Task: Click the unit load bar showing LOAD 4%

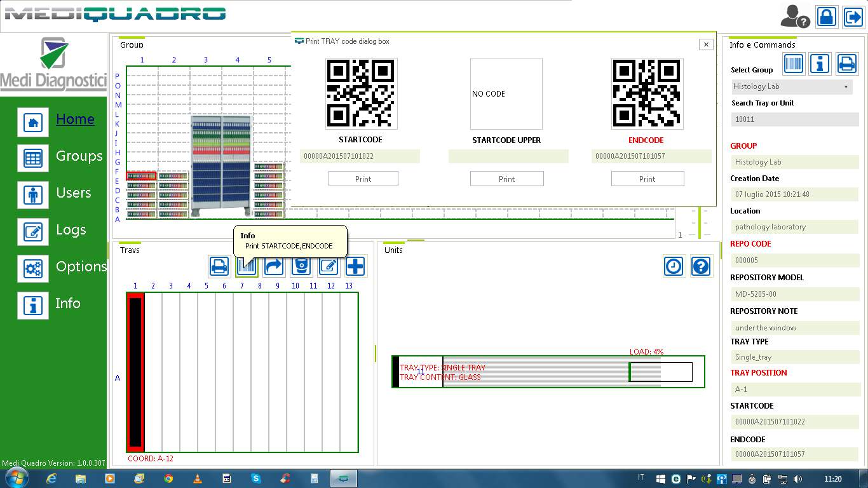Action: 661,372
